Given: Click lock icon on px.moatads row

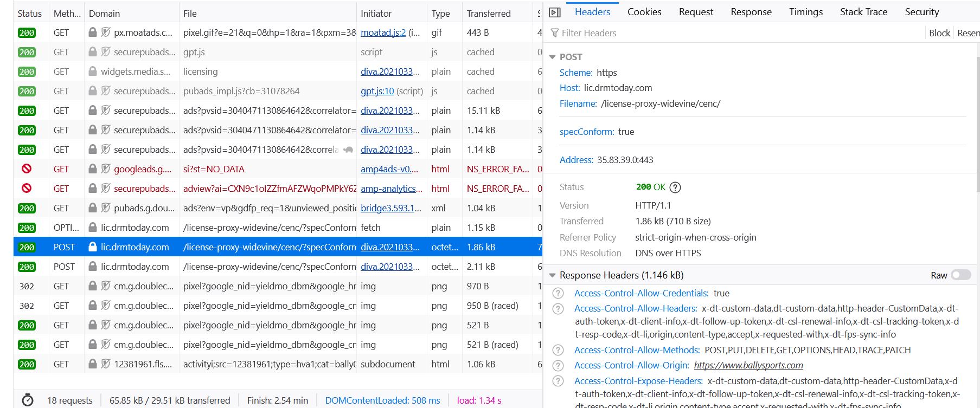Looking at the screenshot, I should click(x=93, y=33).
